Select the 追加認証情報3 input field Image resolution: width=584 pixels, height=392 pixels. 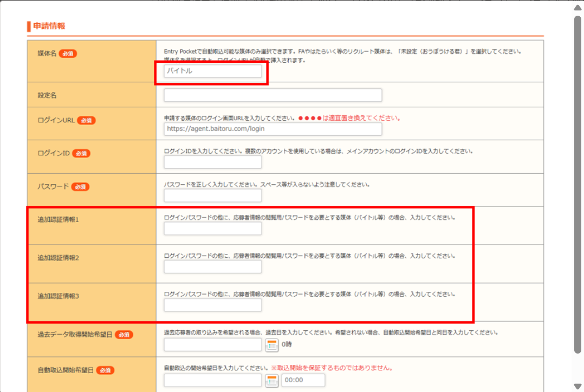(x=212, y=305)
